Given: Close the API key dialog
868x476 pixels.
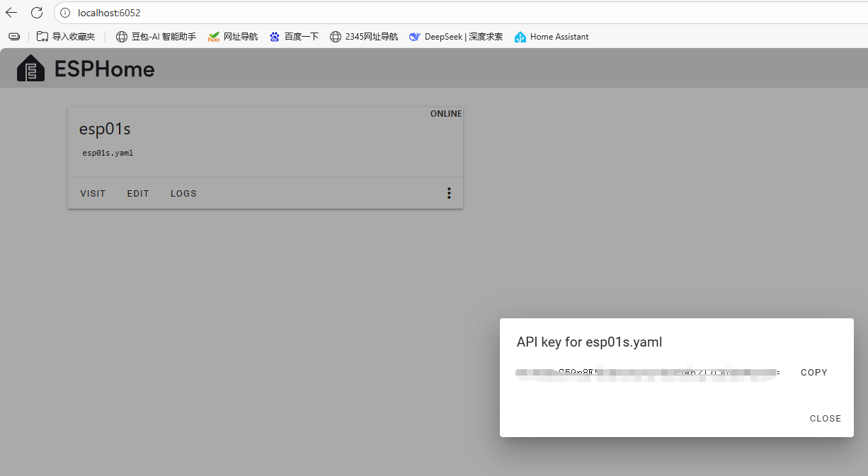Looking at the screenshot, I should click(x=826, y=419).
